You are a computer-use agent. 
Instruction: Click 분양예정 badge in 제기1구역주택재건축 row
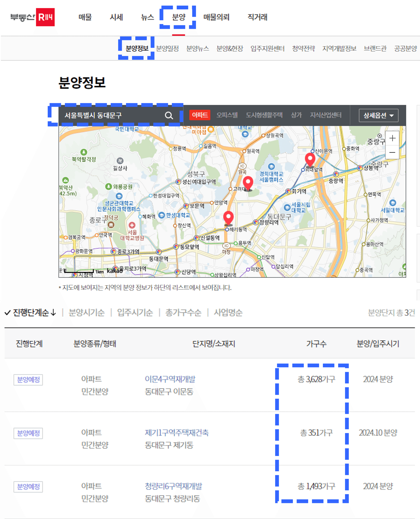pyautogui.click(x=28, y=433)
